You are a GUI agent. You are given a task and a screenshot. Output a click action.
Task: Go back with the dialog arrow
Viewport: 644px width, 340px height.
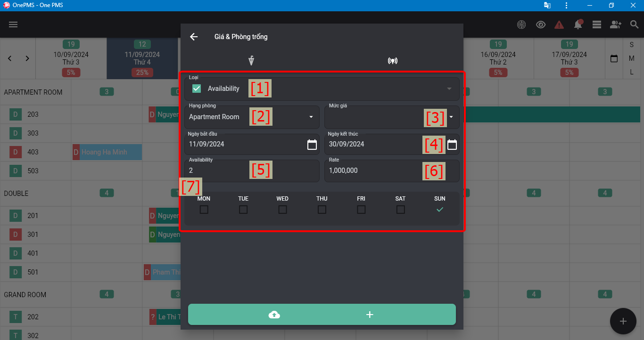pyautogui.click(x=194, y=37)
